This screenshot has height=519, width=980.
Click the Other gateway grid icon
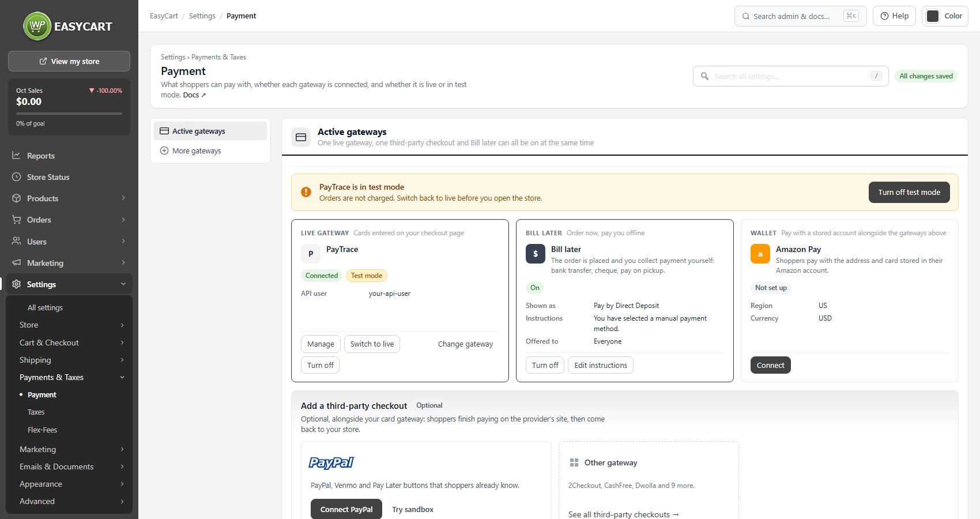(574, 462)
